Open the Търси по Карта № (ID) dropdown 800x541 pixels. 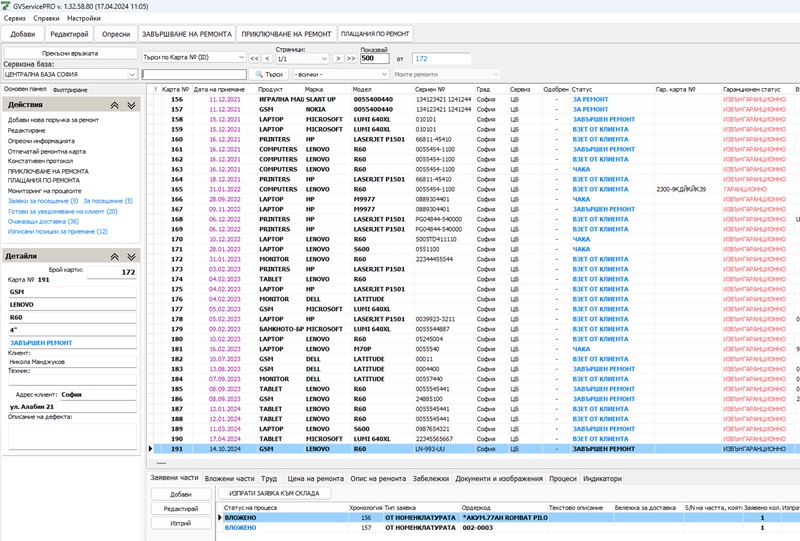(194, 57)
